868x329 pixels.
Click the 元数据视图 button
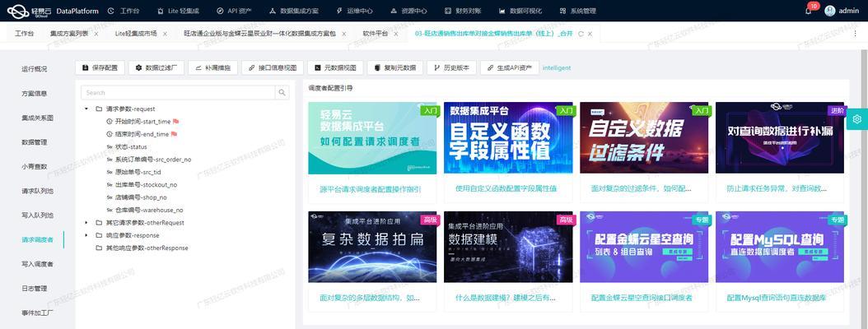coord(335,68)
